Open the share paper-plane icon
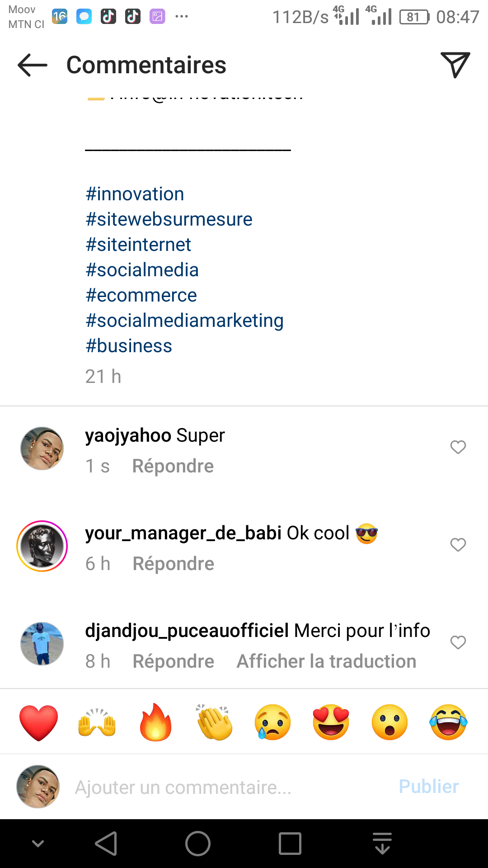 pyautogui.click(x=455, y=65)
